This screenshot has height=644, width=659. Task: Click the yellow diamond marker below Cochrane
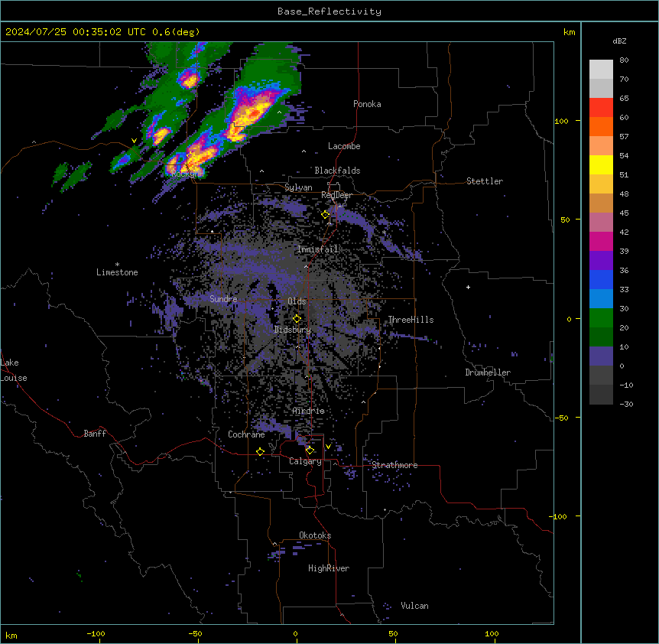260,451
